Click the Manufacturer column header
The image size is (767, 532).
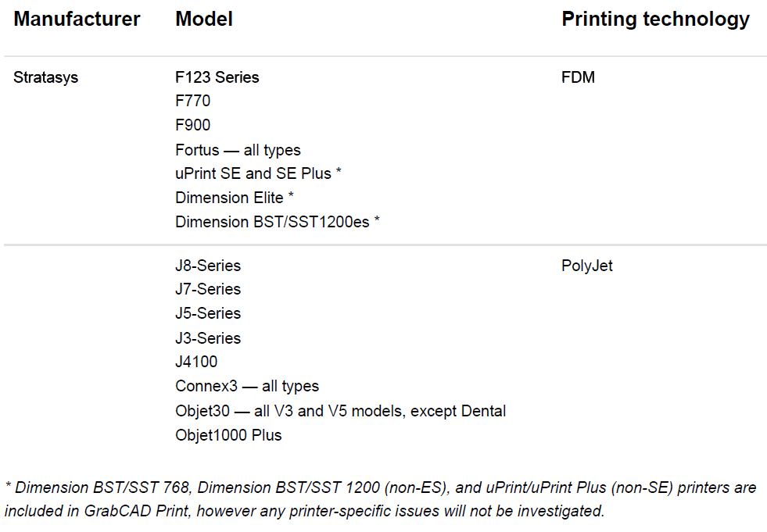pos(77,20)
